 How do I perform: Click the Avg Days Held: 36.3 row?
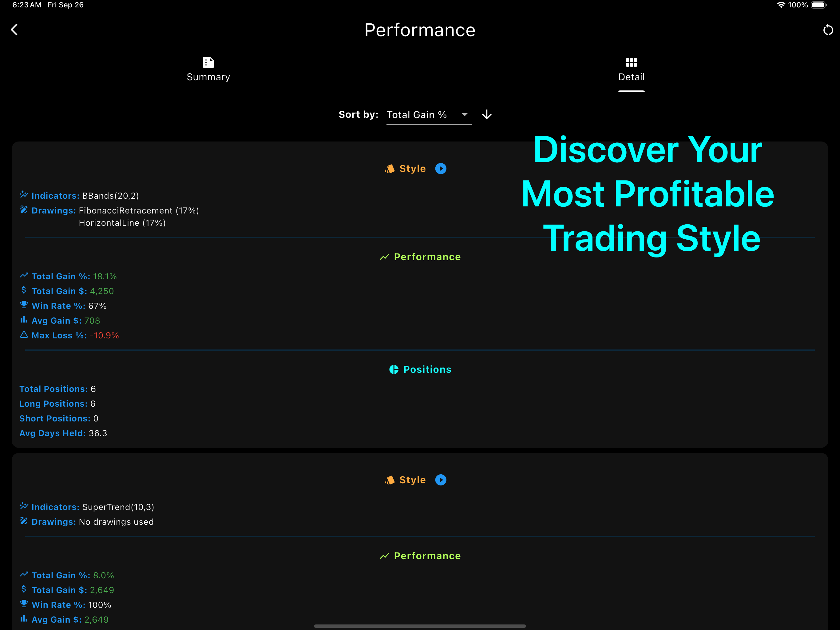click(x=63, y=433)
